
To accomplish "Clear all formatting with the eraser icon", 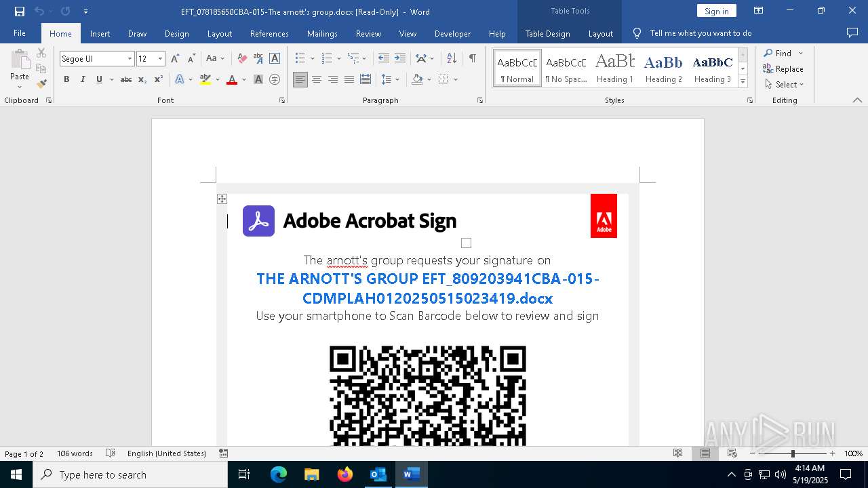I will 242,58.
